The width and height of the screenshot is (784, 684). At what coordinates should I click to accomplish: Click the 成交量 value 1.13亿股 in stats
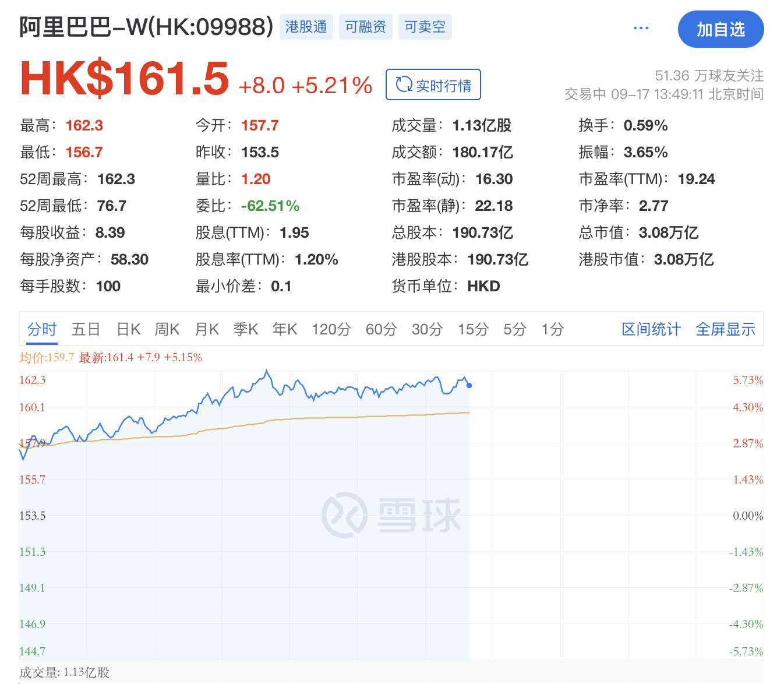(482, 125)
